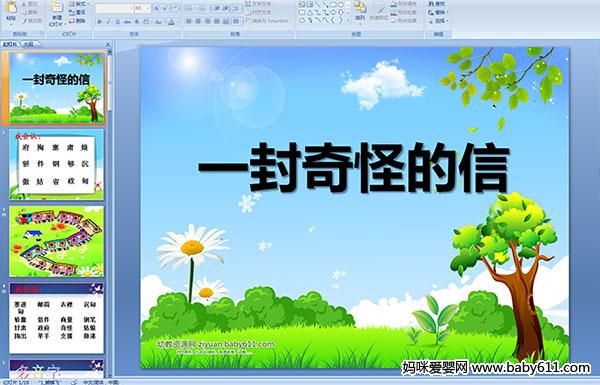Click the slide title 一封奇怪的信
Screen dimensions: 600x385
pyautogui.click(x=354, y=167)
